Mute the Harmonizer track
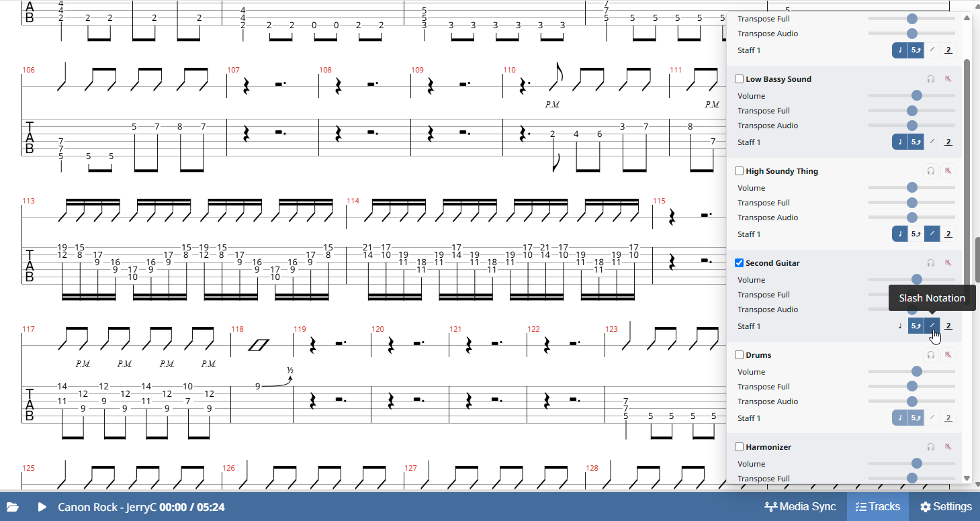Image resolution: width=980 pixels, height=521 pixels. (948, 447)
